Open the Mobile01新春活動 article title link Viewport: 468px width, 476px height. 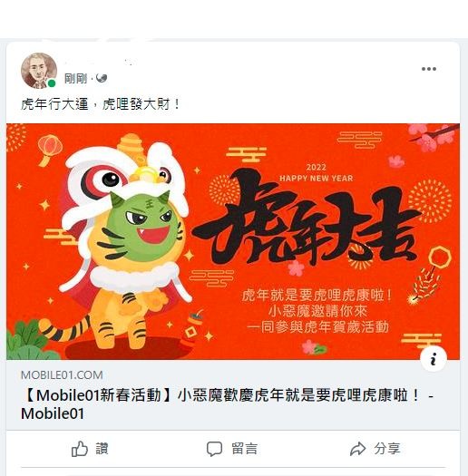coord(227,404)
